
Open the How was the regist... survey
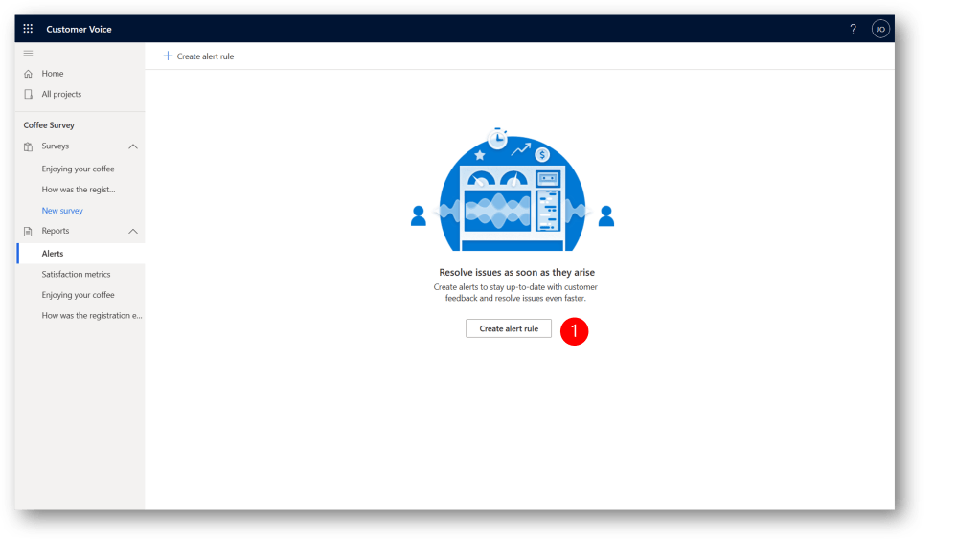tap(78, 190)
